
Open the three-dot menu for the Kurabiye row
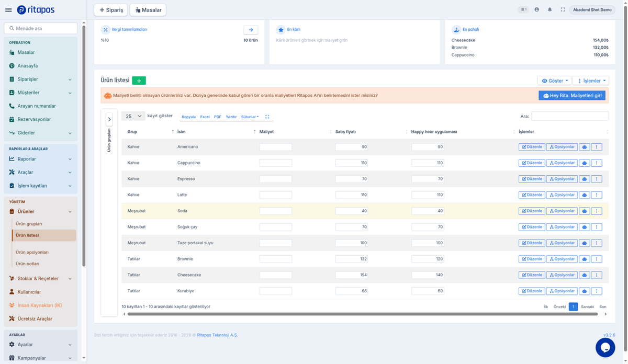(597, 291)
